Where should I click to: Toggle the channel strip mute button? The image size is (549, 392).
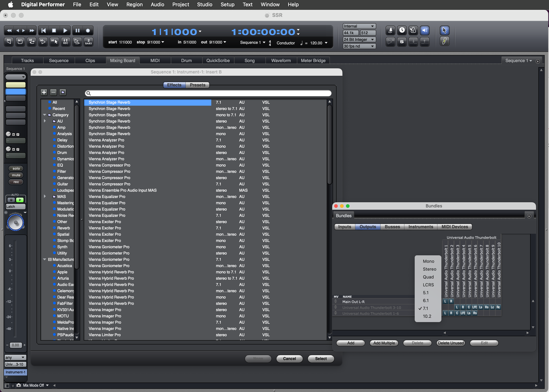pyautogui.click(x=16, y=175)
